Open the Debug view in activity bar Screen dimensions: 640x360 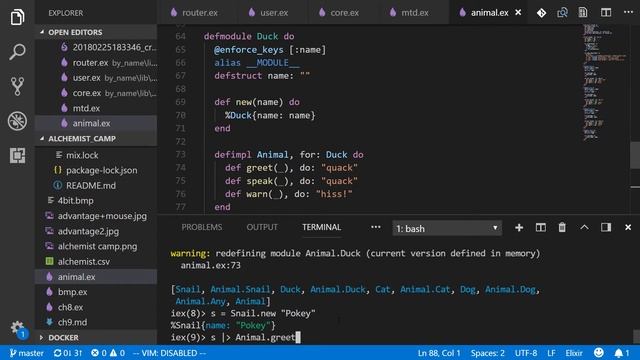tap(17, 121)
